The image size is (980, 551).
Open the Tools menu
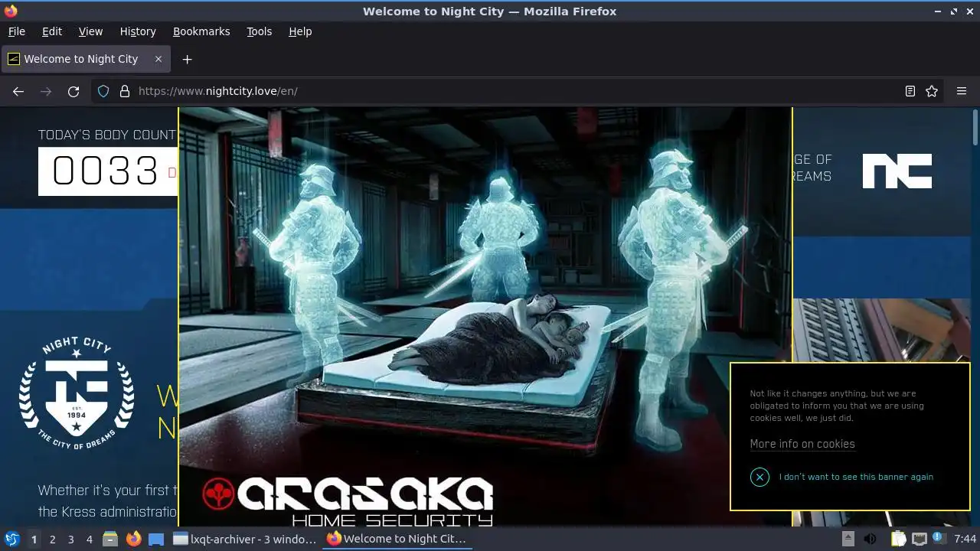[x=259, y=31]
